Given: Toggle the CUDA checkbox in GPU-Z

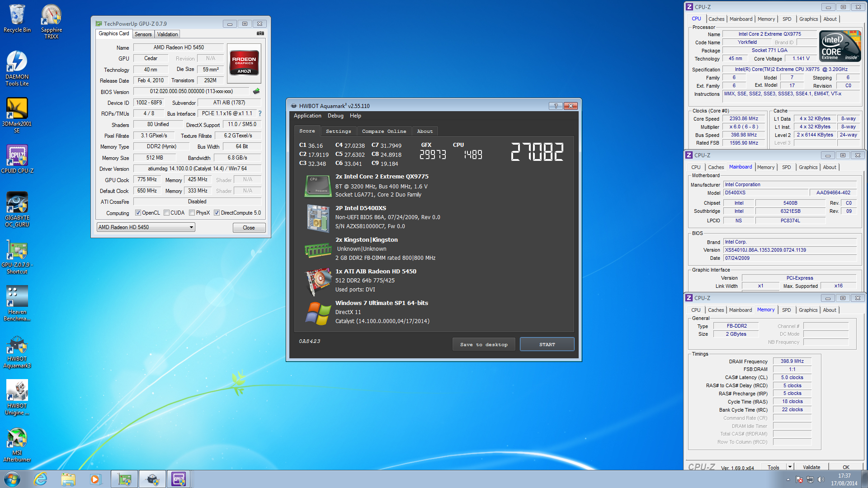Looking at the screenshot, I should coord(167,213).
